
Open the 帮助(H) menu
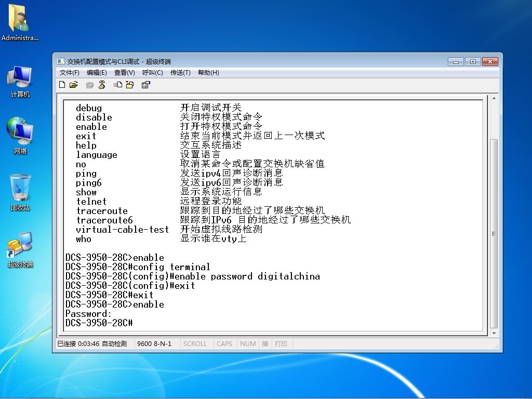tap(208, 73)
